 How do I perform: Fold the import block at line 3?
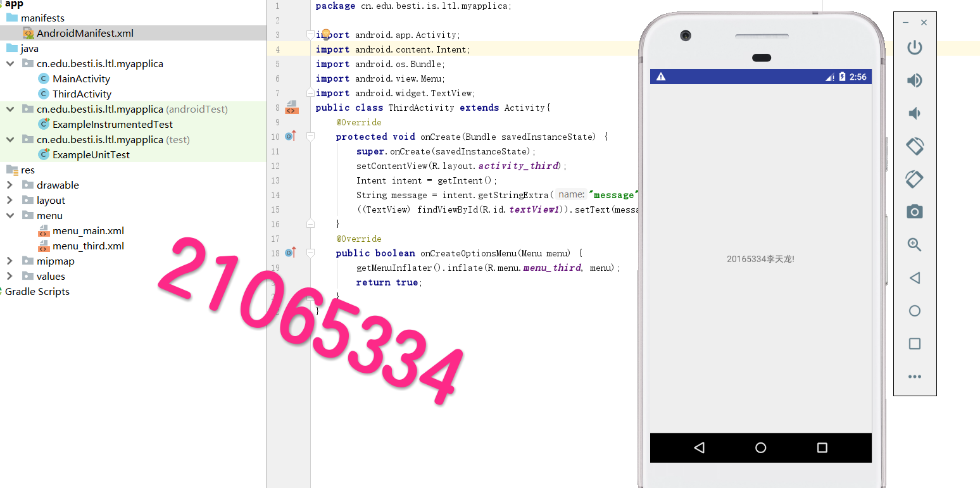point(310,34)
